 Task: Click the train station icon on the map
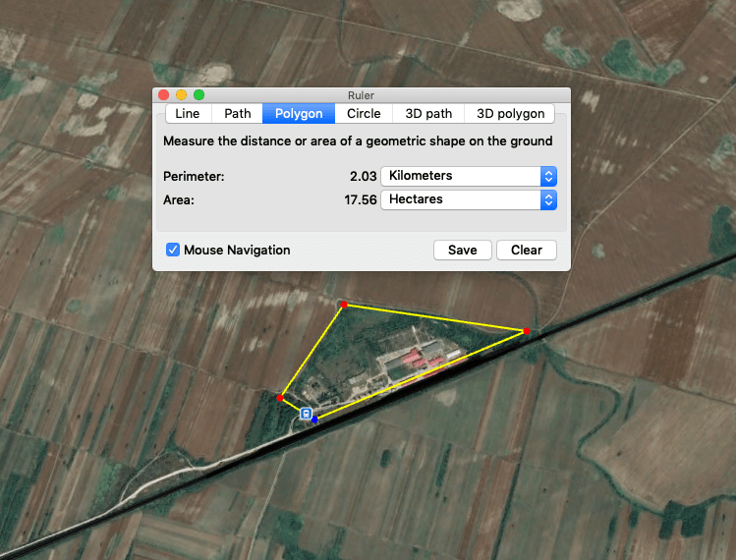[x=307, y=414]
